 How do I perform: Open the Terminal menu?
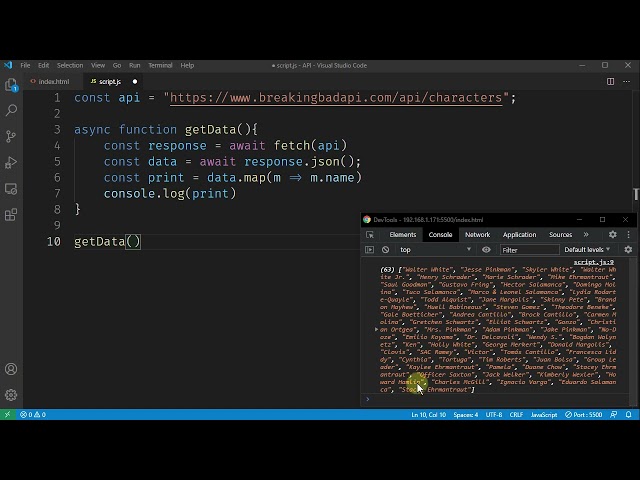160,65
